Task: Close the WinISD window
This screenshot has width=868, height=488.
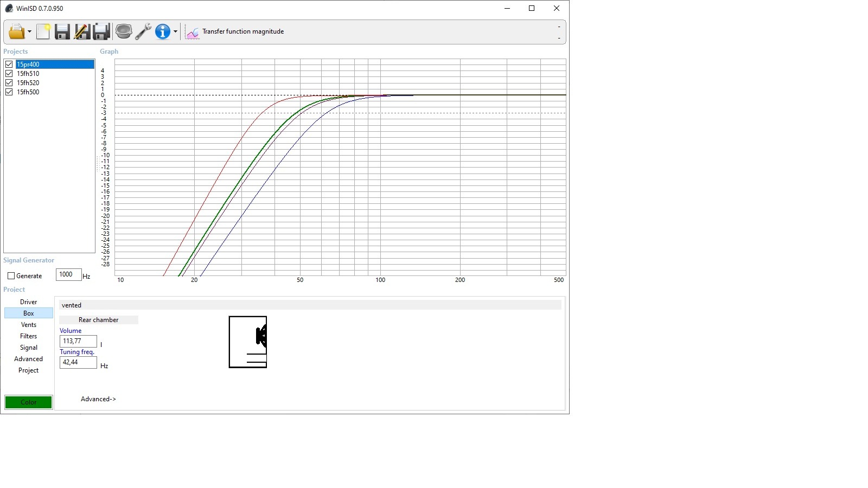Action: pyautogui.click(x=557, y=8)
